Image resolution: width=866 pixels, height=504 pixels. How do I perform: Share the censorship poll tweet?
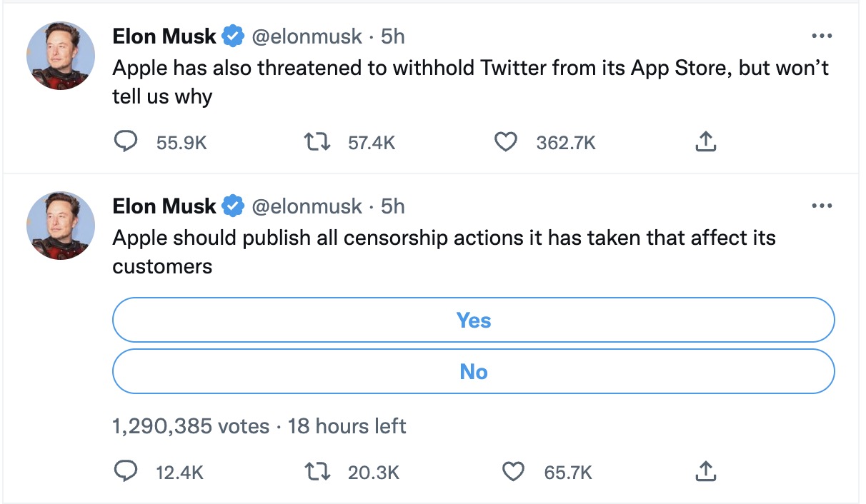pos(705,471)
